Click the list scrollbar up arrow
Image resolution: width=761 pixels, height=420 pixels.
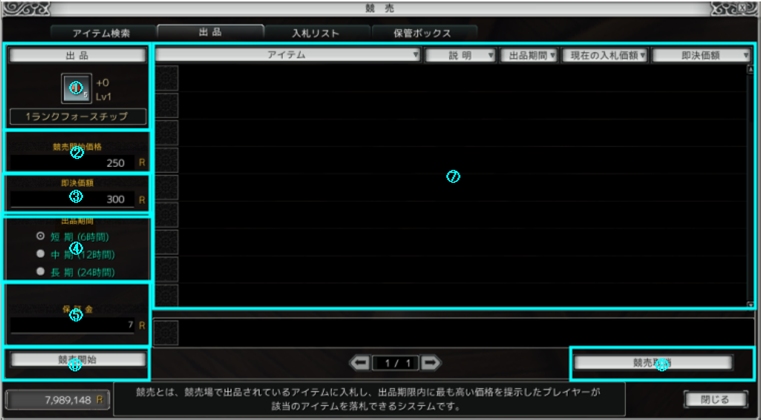750,69
